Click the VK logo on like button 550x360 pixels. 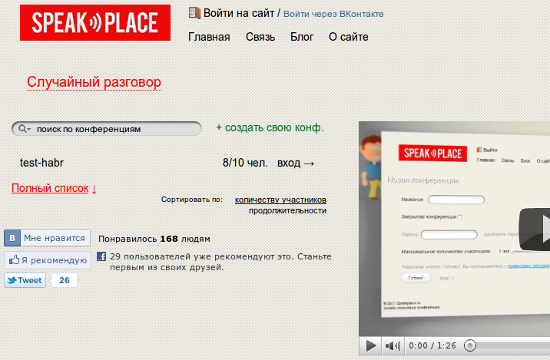click(12, 238)
